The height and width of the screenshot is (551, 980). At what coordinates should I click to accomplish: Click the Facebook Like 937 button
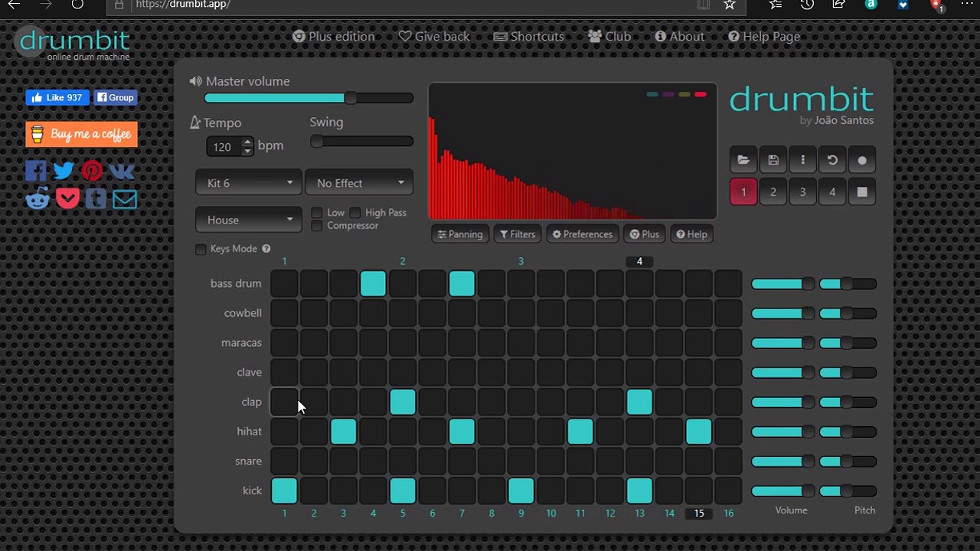(57, 98)
